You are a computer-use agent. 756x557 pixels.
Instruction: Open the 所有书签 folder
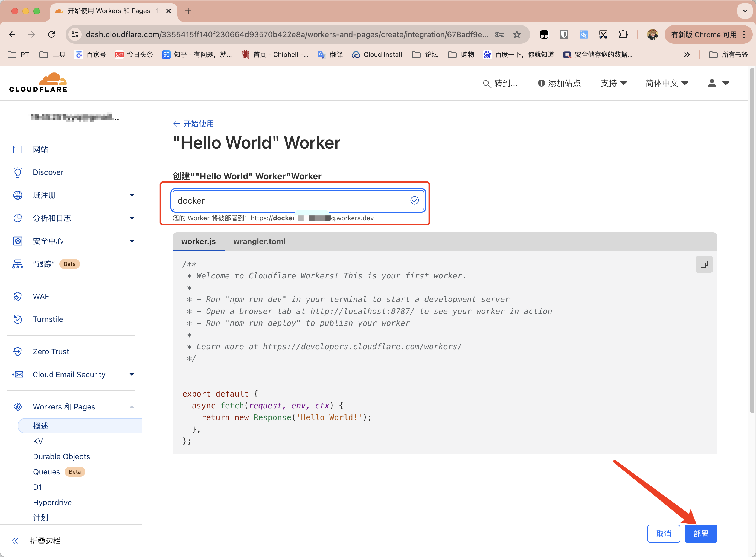click(x=728, y=55)
